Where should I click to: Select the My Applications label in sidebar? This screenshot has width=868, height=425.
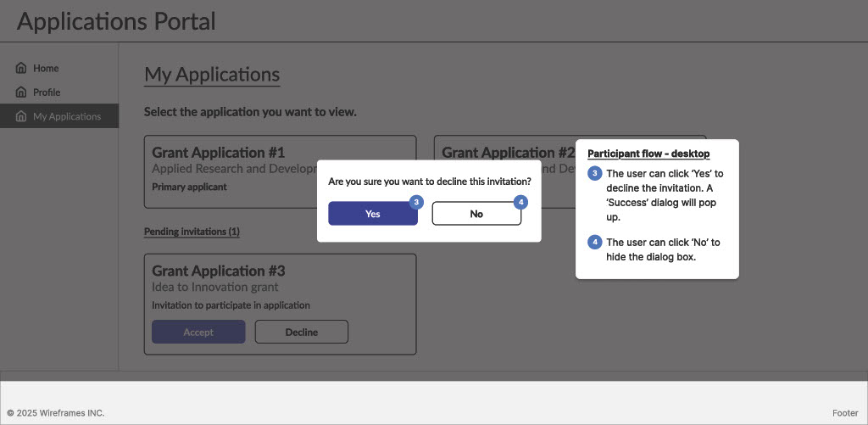[67, 116]
